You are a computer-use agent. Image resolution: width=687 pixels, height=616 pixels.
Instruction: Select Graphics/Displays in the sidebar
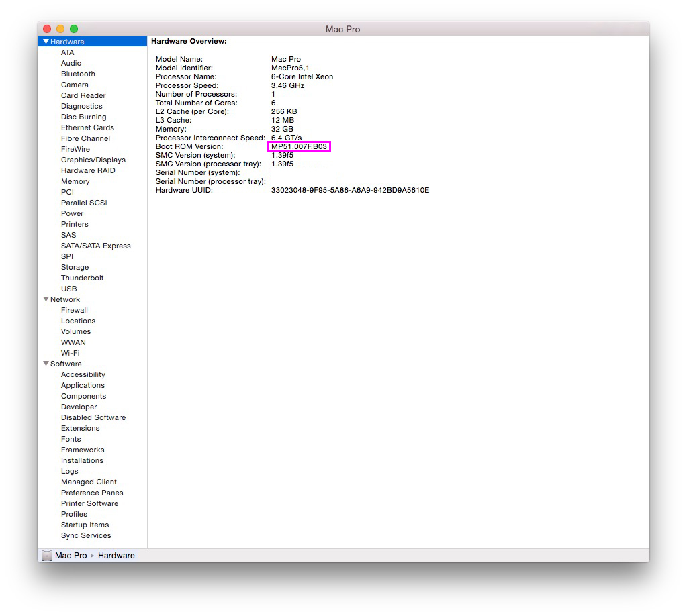tap(93, 160)
